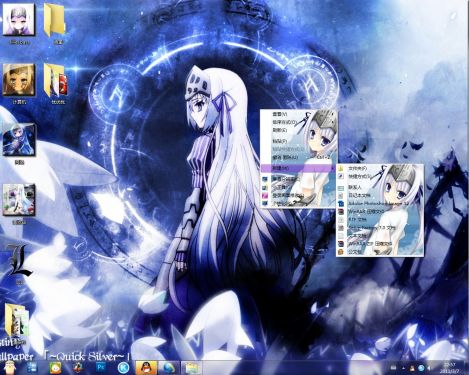Open the file explorer folder taskbar icon
Image resolution: width=469 pixels, height=375 pixels.
(x=191, y=368)
